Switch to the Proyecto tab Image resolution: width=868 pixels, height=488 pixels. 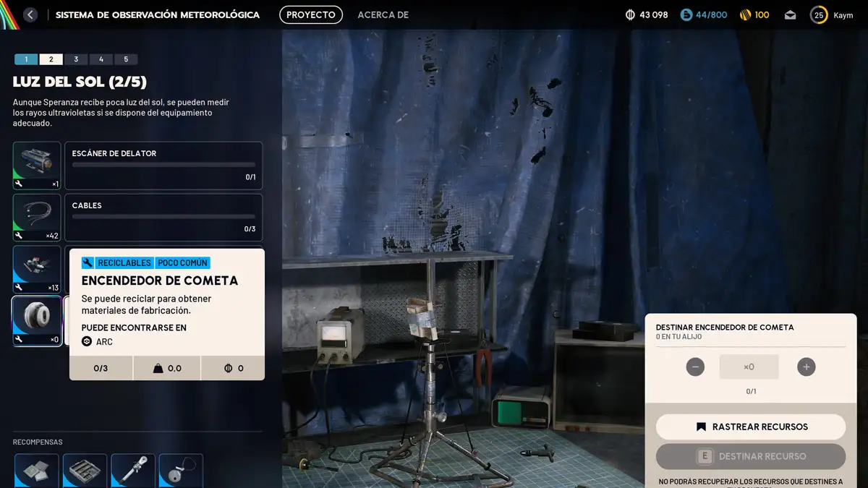coord(310,14)
